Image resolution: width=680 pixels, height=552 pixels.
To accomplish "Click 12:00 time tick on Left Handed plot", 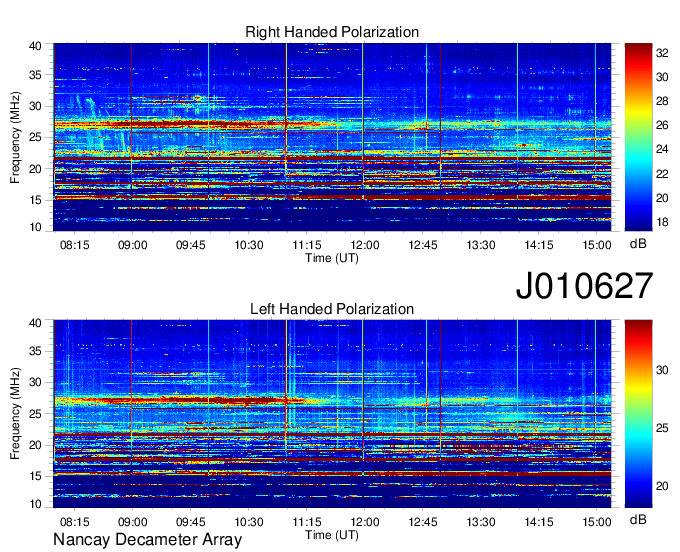I will [x=364, y=522].
